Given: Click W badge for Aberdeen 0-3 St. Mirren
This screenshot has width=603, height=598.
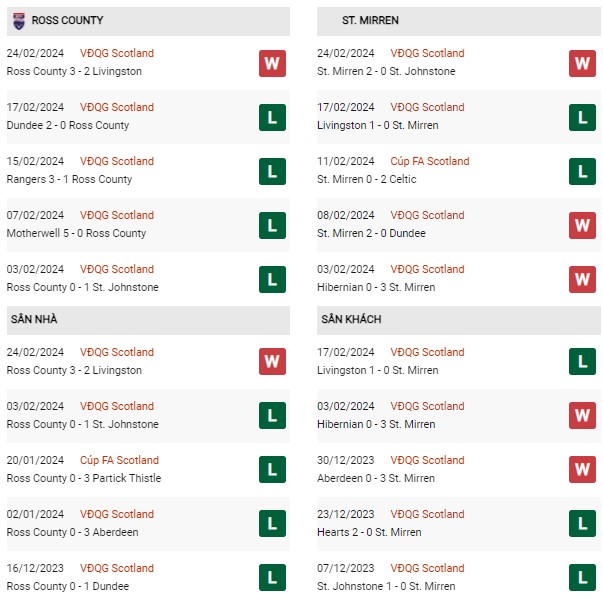Looking at the screenshot, I should tap(582, 469).
